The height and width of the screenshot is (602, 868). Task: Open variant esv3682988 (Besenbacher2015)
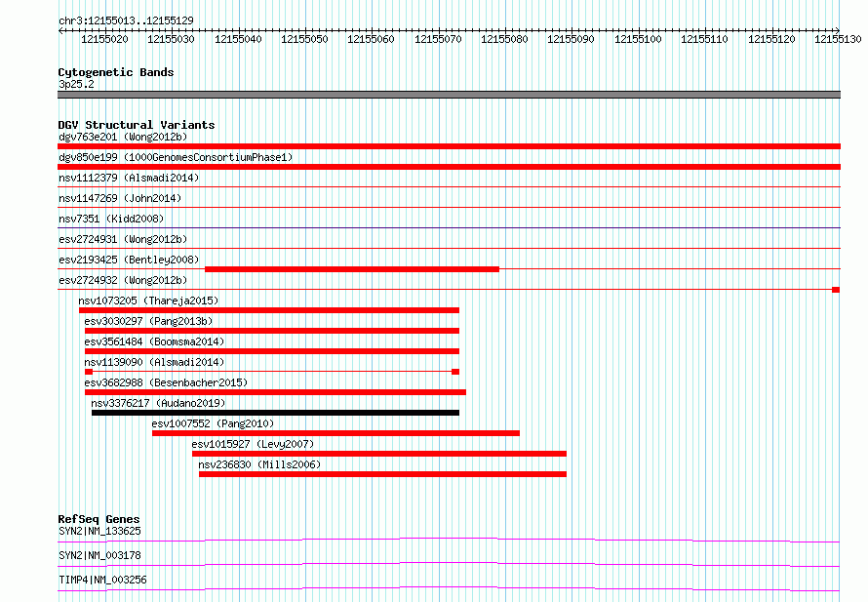coord(166,382)
